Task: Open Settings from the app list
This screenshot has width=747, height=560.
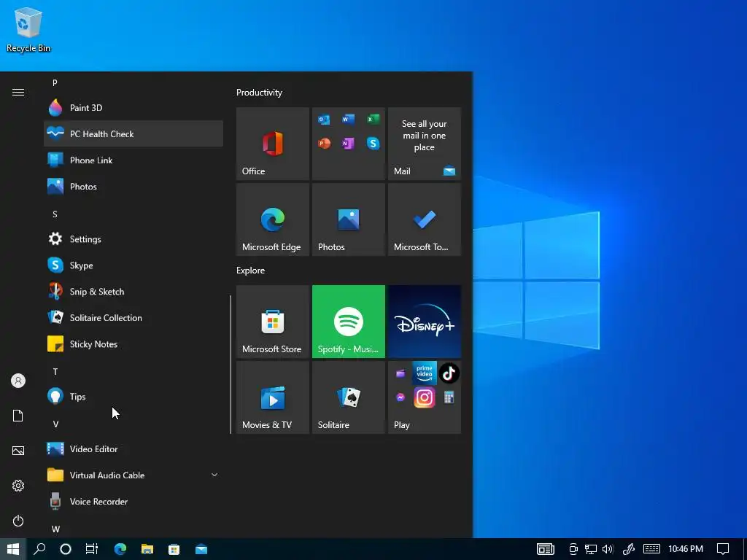Action: point(133,239)
